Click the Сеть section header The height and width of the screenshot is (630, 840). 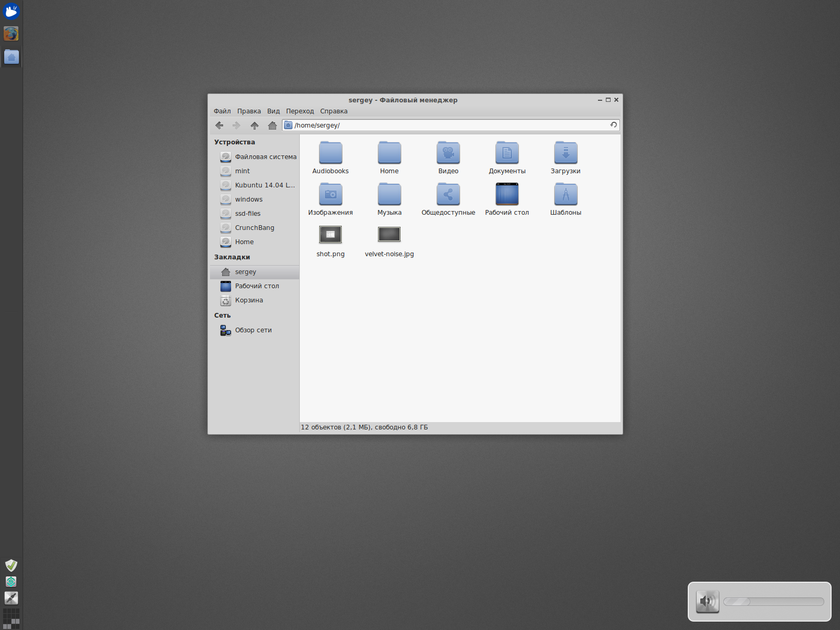click(x=223, y=316)
